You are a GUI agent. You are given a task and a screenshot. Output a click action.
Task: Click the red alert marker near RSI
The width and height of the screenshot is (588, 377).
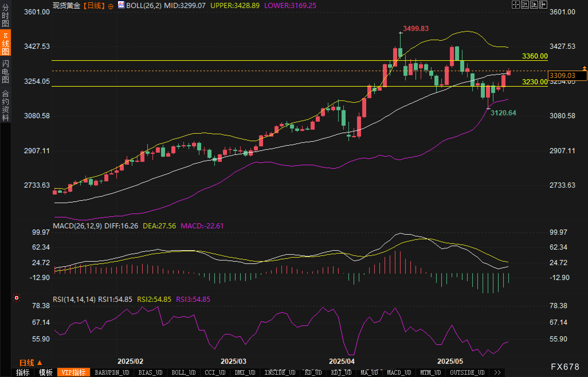17,298
